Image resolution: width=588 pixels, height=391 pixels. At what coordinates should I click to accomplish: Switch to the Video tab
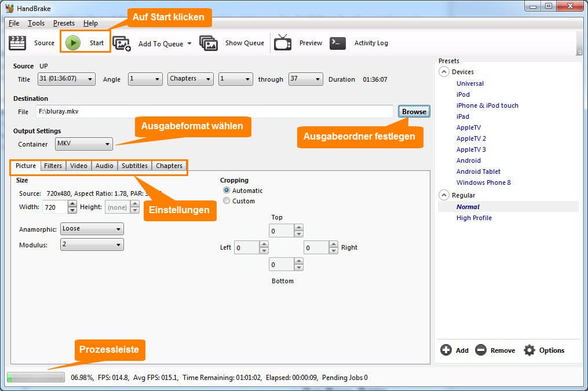79,166
